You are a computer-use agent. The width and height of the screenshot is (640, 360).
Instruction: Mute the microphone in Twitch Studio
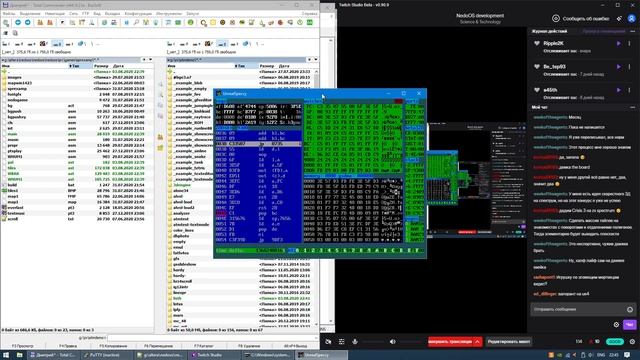[x=355, y=342]
